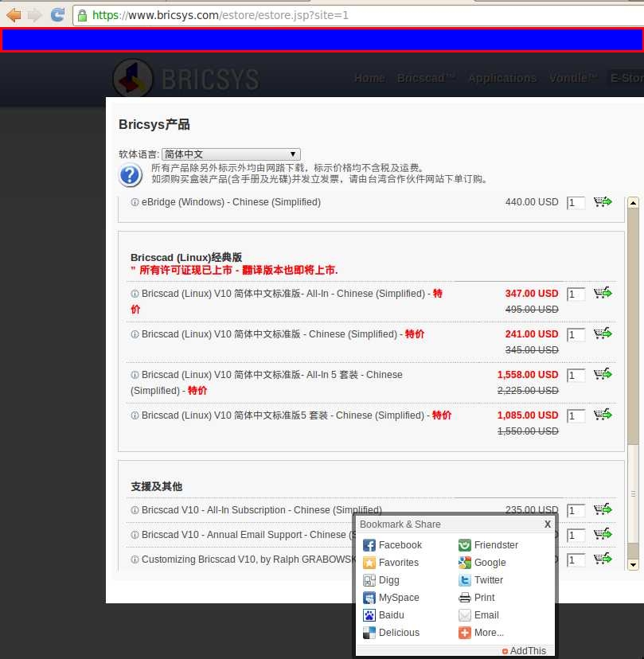Edit quantity for All-In Subscription
Image resolution: width=644 pixels, height=659 pixels.
576,511
